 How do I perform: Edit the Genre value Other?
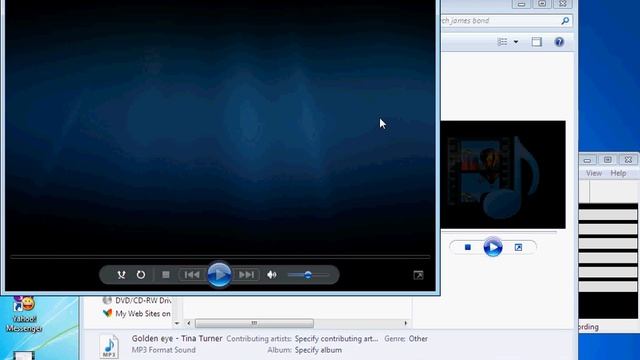(x=418, y=339)
